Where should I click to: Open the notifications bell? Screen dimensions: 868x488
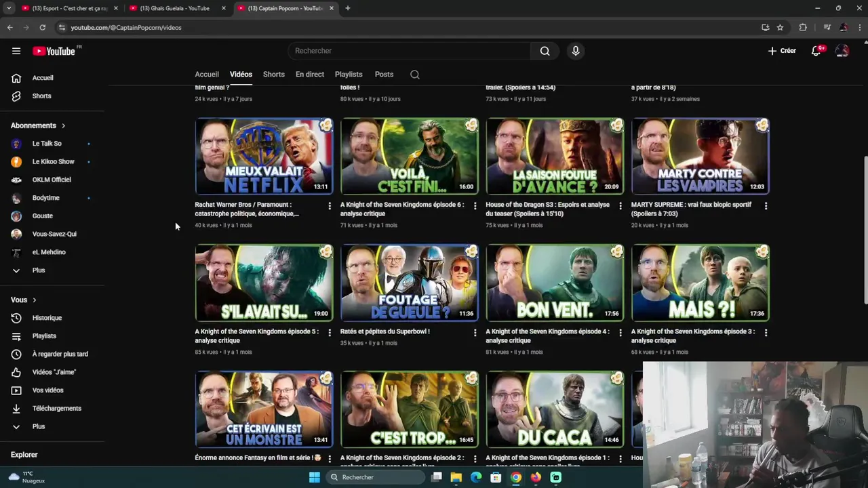pos(816,51)
